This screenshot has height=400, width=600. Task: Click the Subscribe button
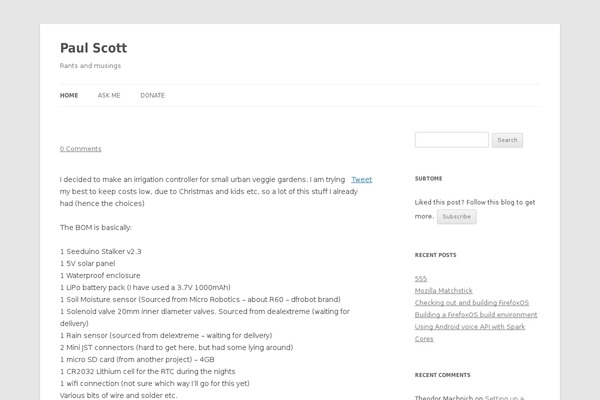click(x=457, y=217)
